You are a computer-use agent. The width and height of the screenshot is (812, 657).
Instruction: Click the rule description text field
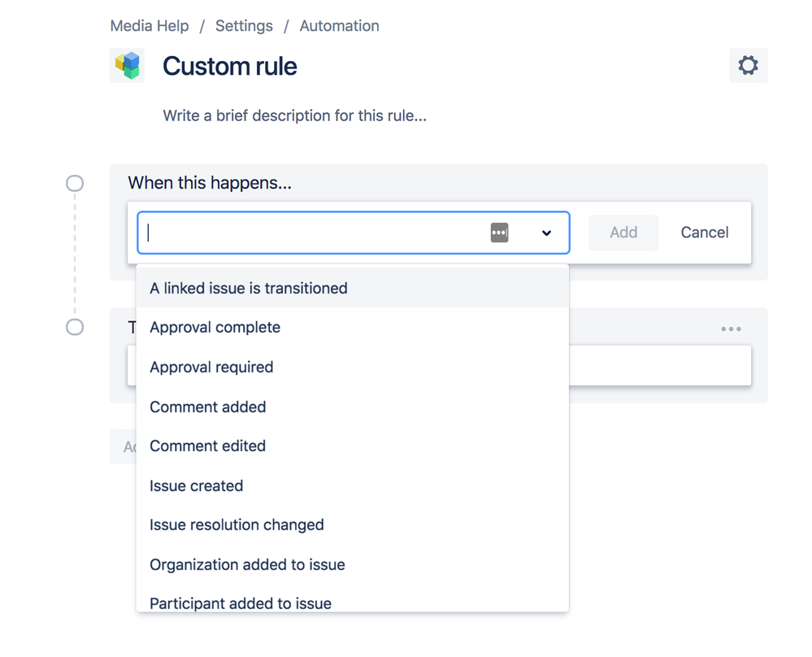click(x=294, y=115)
